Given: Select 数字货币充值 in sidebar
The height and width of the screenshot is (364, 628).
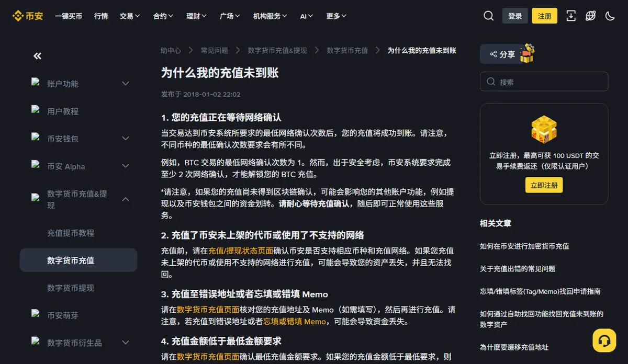Looking at the screenshot, I should pos(78,260).
